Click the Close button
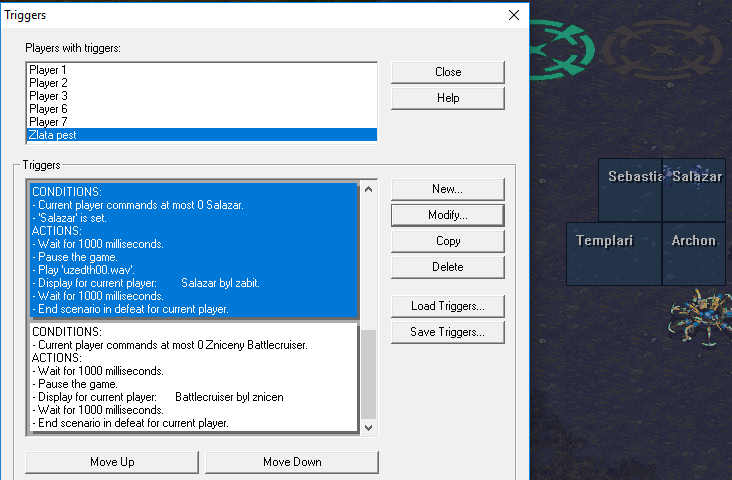The width and height of the screenshot is (732, 480). tap(448, 72)
